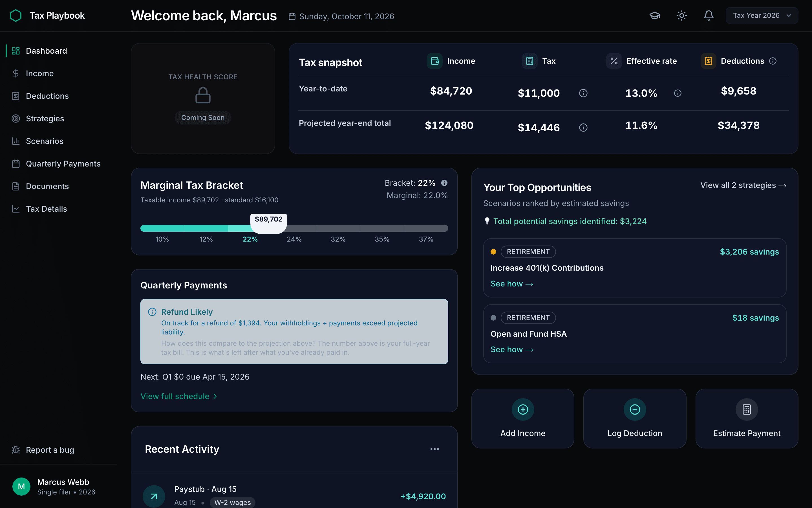
Task: Click info icon beside 13.0% effective rate
Action: pos(678,93)
